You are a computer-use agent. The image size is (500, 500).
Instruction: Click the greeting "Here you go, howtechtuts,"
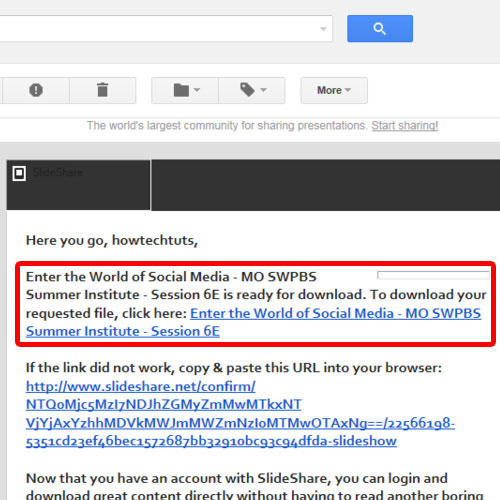[x=112, y=241]
